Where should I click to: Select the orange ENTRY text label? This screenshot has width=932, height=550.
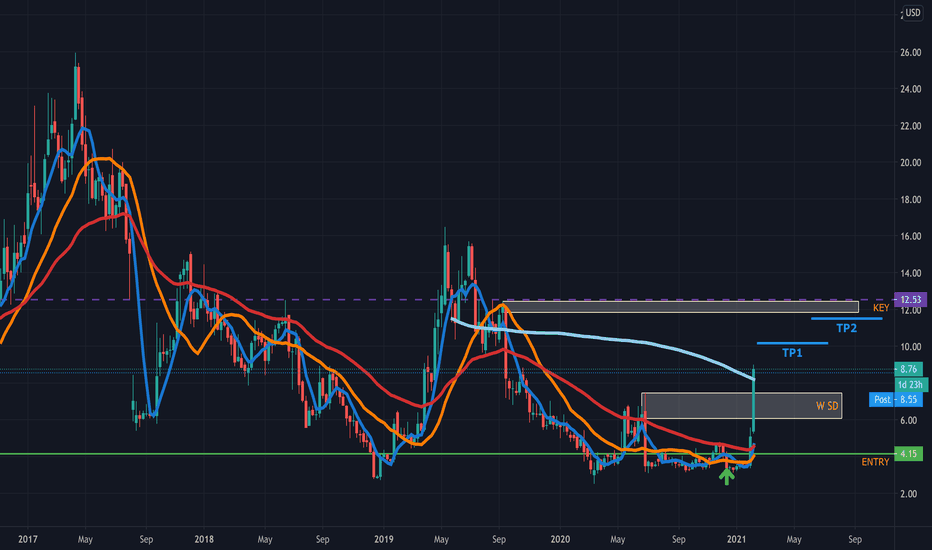click(875, 462)
